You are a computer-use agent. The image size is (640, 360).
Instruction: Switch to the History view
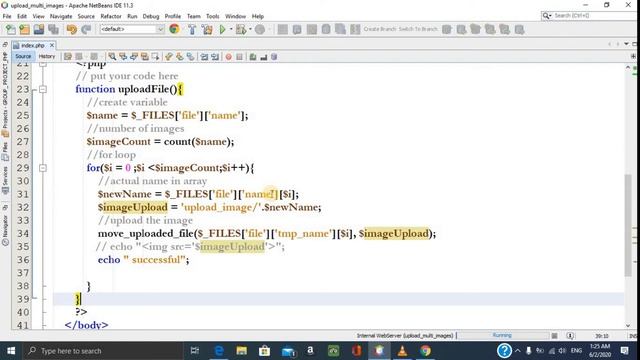47,56
